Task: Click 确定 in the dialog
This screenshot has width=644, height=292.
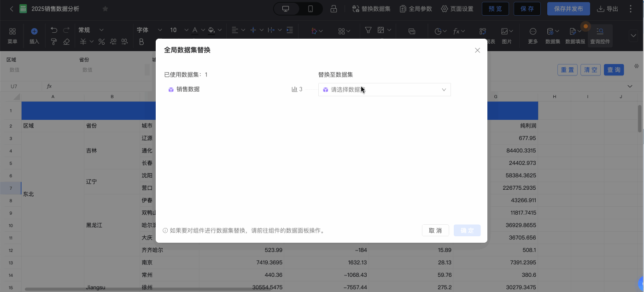Action: (x=467, y=230)
